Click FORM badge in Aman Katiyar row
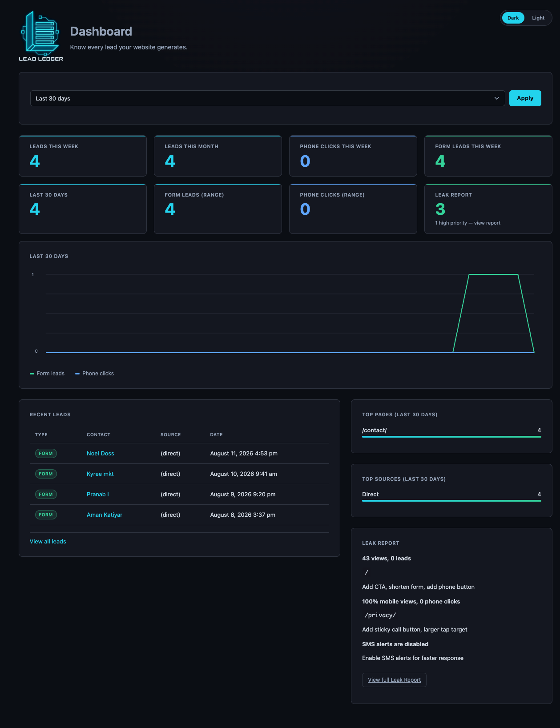This screenshot has height=728, width=560. (46, 515)
